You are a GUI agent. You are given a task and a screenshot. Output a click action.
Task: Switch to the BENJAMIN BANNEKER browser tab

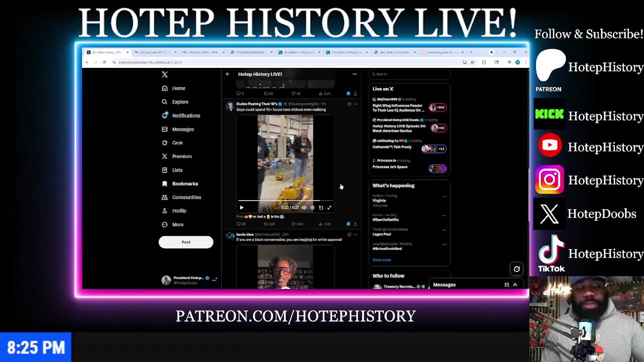(252, 52)
